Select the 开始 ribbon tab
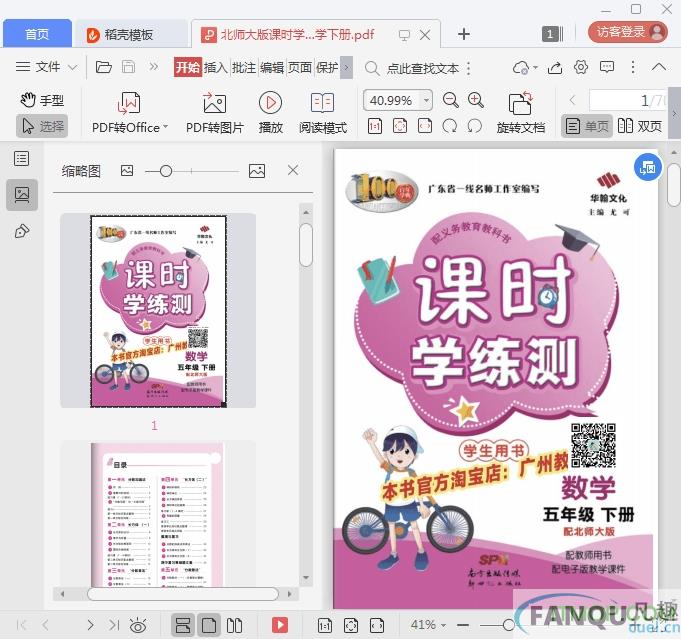681x639 pixels. click(x=188, y=67)
